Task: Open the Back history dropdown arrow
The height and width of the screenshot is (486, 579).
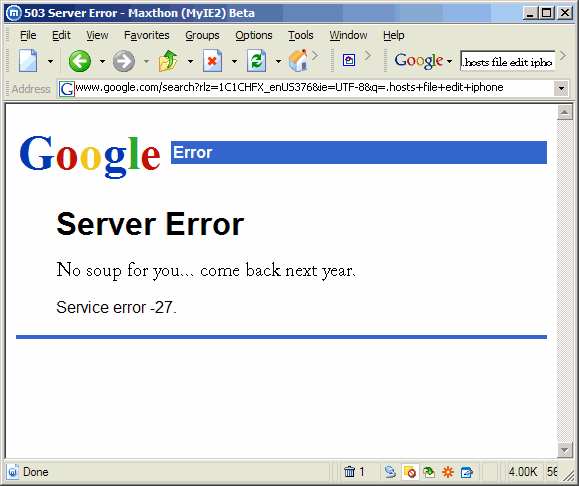Action: (102, 61)
